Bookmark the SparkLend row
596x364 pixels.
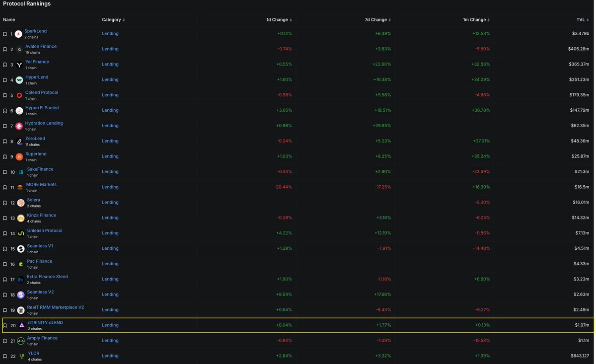5,34
